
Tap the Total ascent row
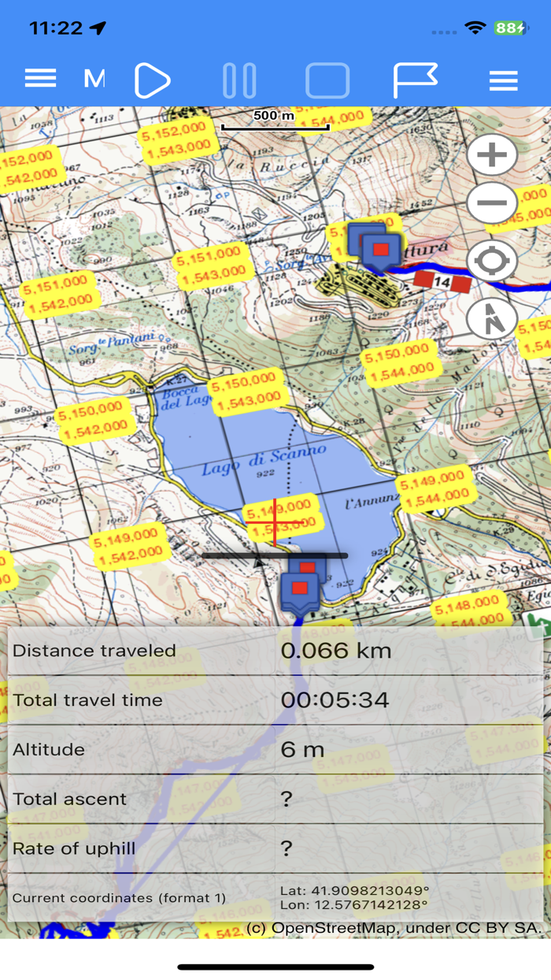coord(275,799)
